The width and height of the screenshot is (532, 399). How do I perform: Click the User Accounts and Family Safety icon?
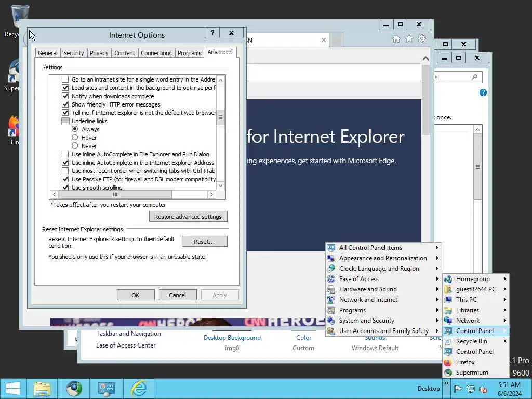coord(331,331)
